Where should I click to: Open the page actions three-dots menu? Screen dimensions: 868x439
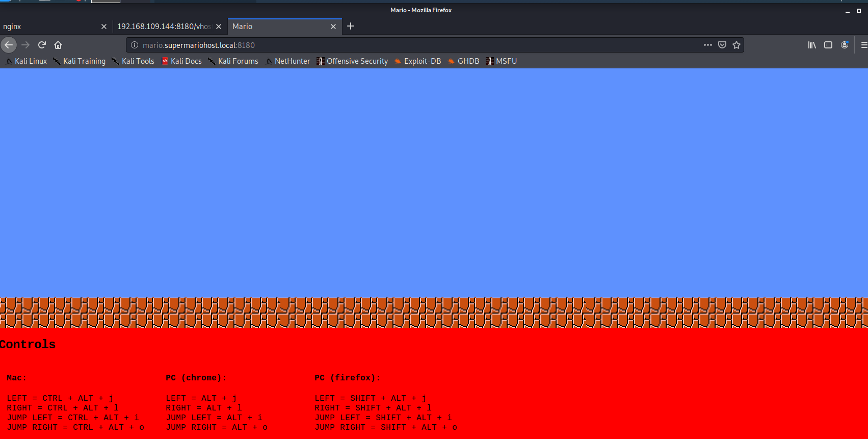(x=707, y=45)
